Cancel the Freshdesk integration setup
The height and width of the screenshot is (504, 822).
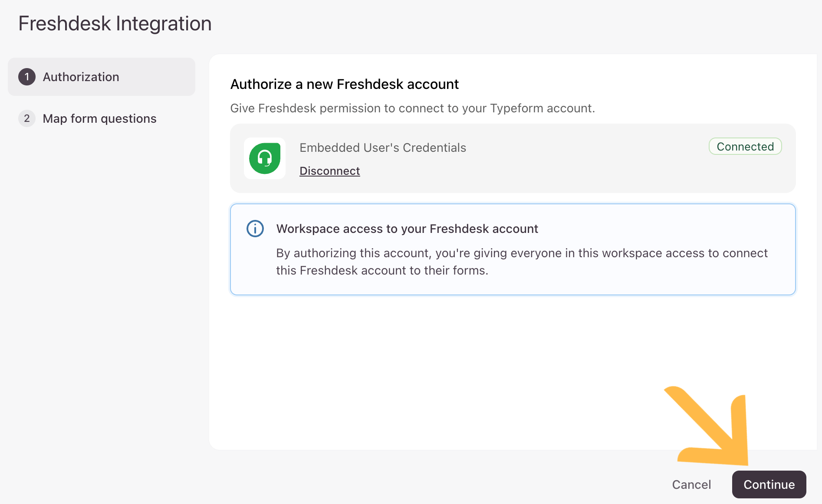[x=691, y=484]
